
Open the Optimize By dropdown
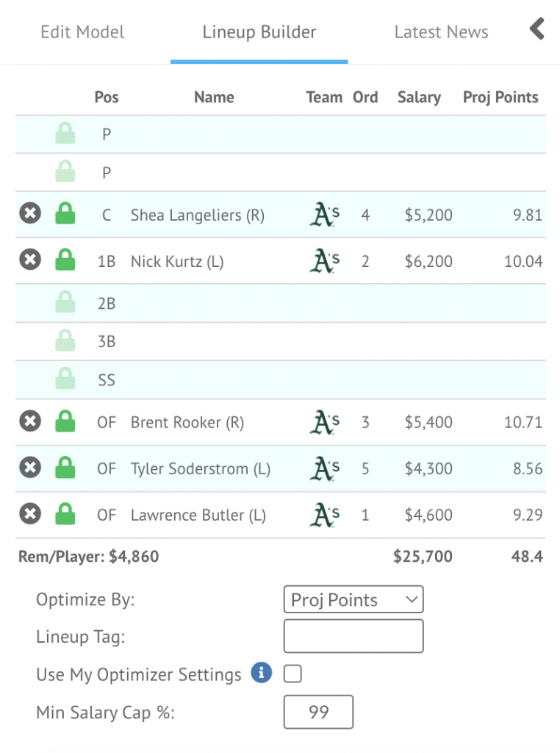pos(353,599)
